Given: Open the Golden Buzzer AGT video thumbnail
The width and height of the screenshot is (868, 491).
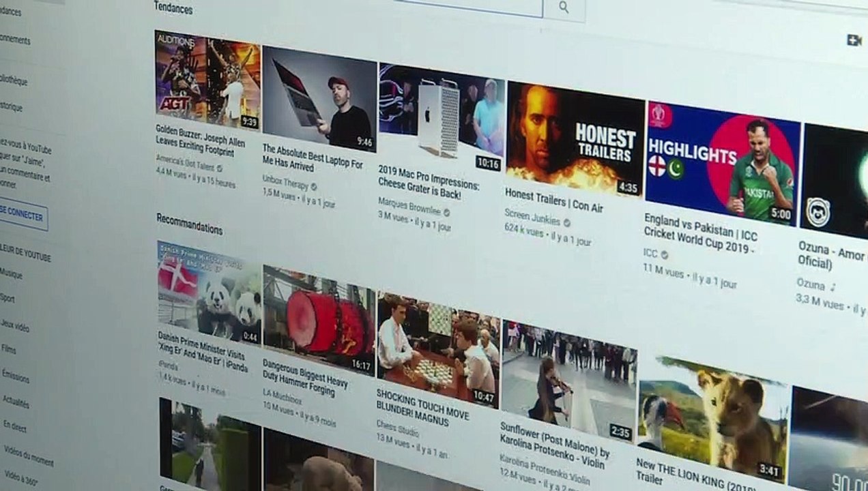Looking at the screenshot, I should 207,80.
